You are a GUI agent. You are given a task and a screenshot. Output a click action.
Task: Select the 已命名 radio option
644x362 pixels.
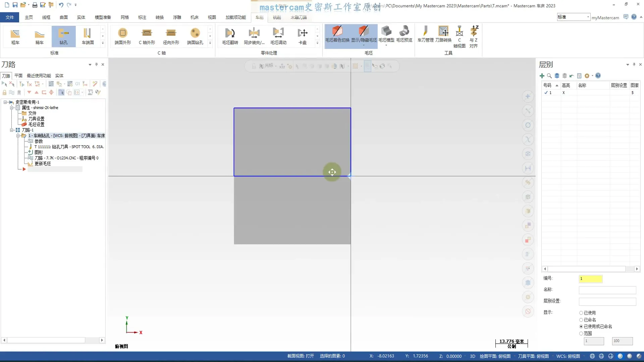(581, 320)
